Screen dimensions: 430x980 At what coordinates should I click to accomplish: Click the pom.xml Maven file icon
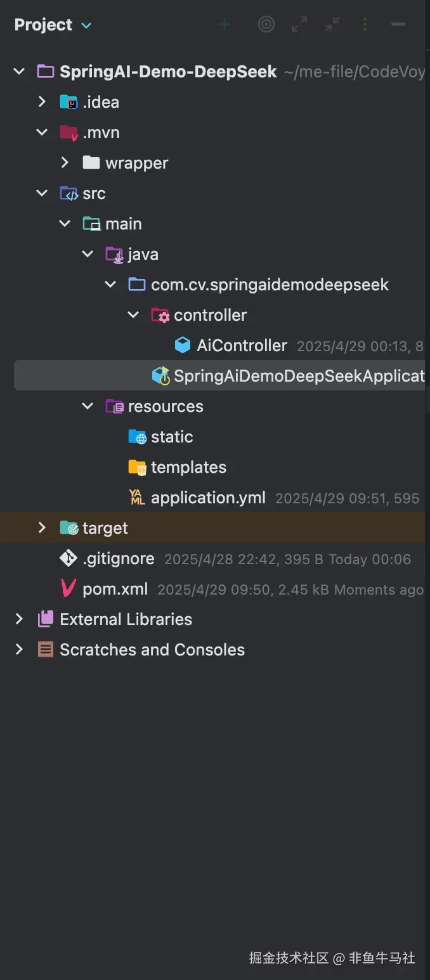click(68, 589)
